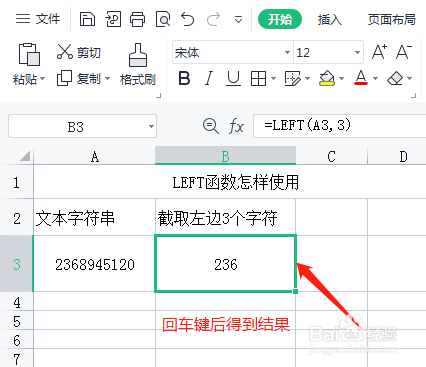
Task: Select column A header
Action: (95, 156)
